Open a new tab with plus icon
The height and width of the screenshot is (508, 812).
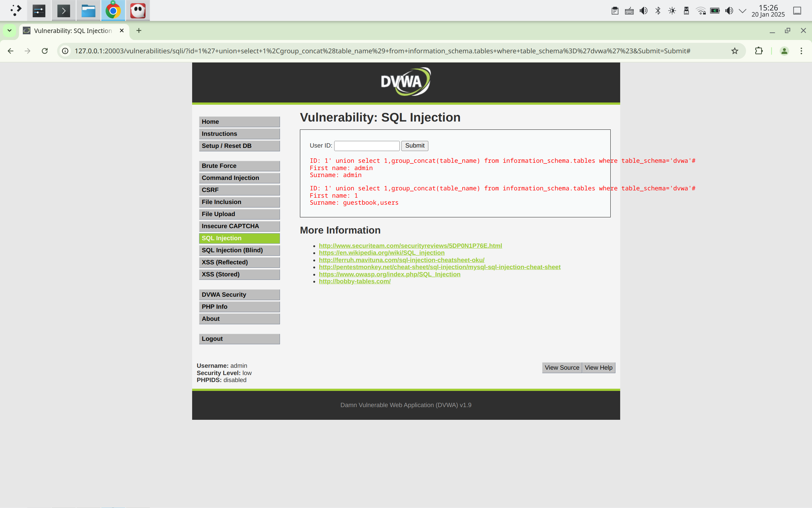pyautogui.click(x=139, y=30)
